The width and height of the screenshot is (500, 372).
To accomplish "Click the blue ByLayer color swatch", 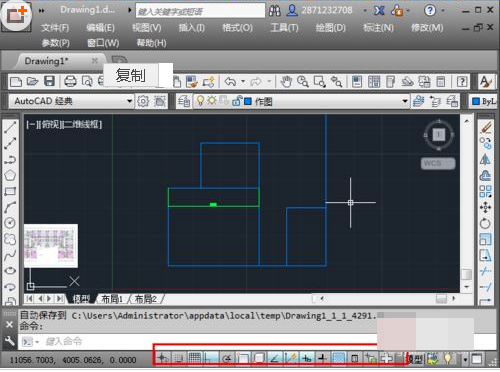I will point(476,101).
